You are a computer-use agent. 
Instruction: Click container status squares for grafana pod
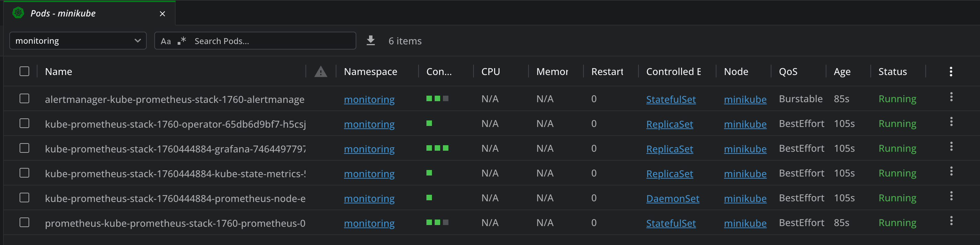[x=437, y=148]
